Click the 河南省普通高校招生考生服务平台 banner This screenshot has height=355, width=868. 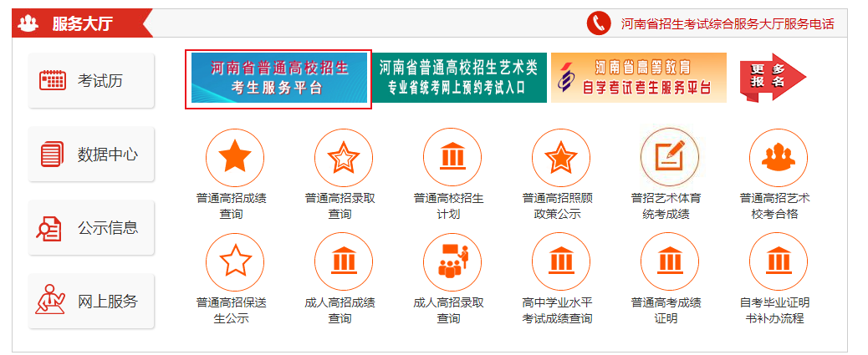[x=278, y=78]
